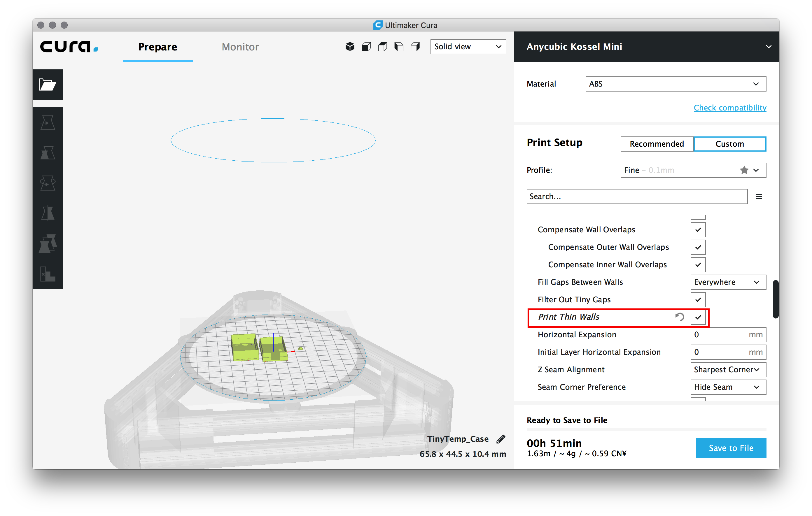Switch to Recommended print setup
This screenshot has height=516, width=812.
(x=656, y=144)
